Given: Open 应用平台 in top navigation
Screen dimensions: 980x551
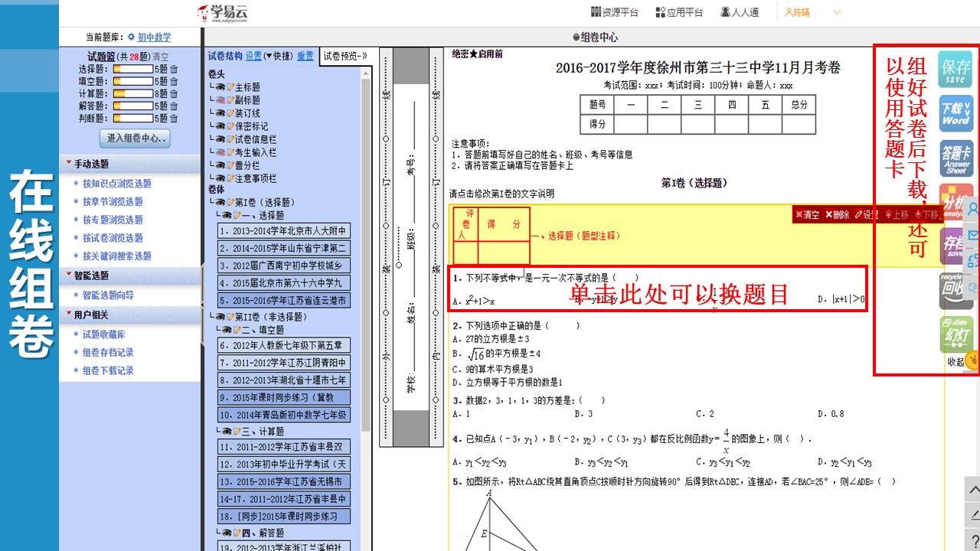Looking at the screenshot, I should [x=679, y=12].
